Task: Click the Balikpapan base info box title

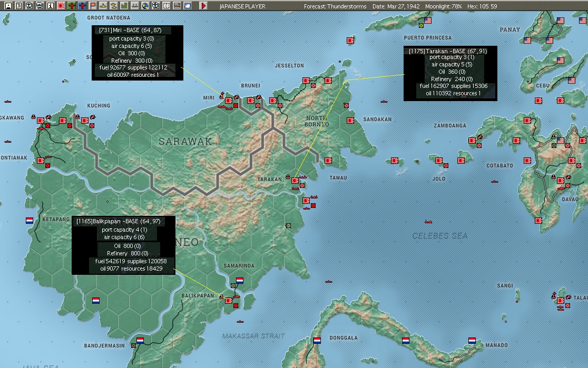Action: tap(118, 221)
